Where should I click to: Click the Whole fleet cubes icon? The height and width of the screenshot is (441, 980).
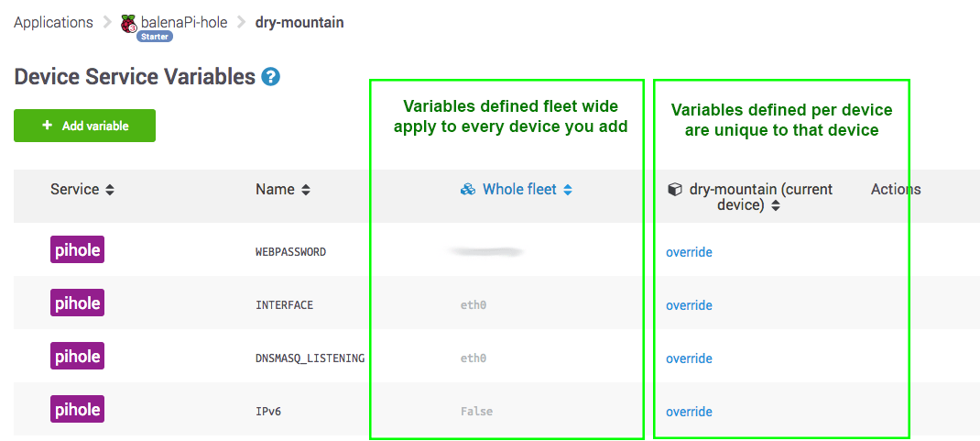tap(468, 190)
